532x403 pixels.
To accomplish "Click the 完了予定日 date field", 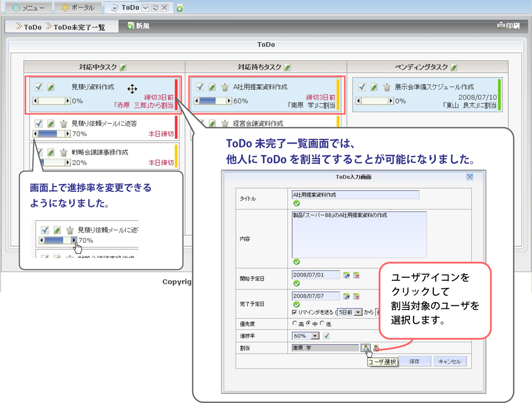I will coord(315,296).
